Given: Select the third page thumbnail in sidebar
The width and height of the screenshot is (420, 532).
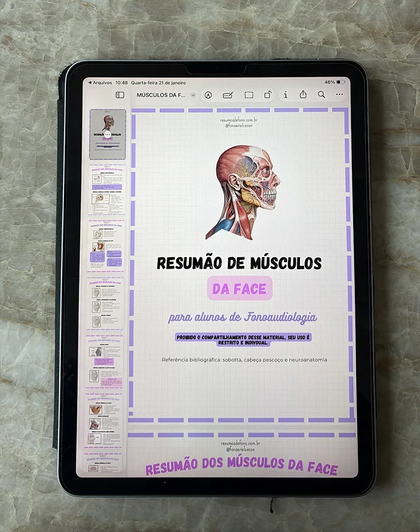Looking at the screenshot, I should (106, 247).
